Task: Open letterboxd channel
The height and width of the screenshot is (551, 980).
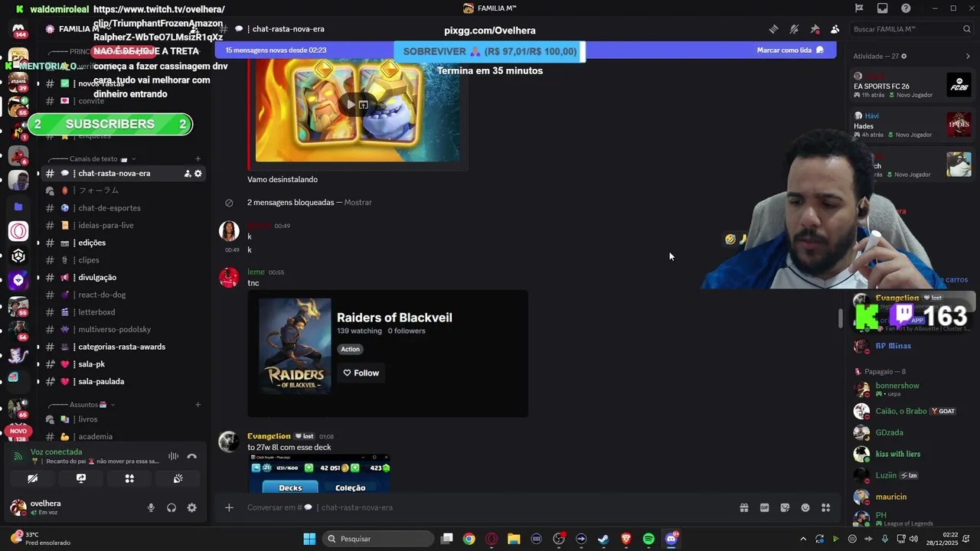Action: (x=122, y=312)
